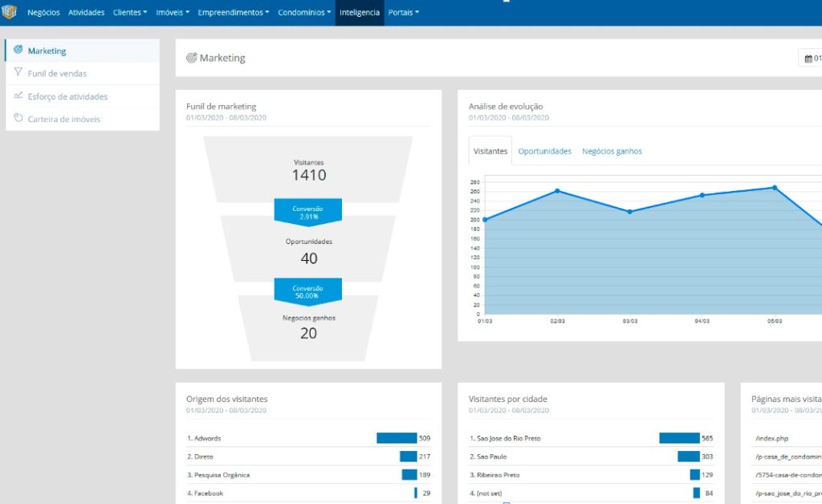Open the Atividades menu item
The image size is (822, 504).
(87, 13)
